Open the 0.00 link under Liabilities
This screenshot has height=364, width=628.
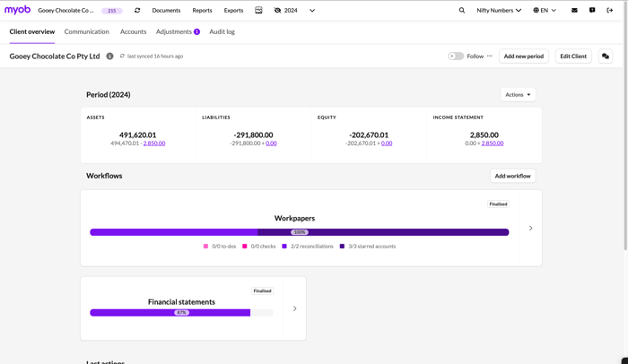[x=271, y=143]
